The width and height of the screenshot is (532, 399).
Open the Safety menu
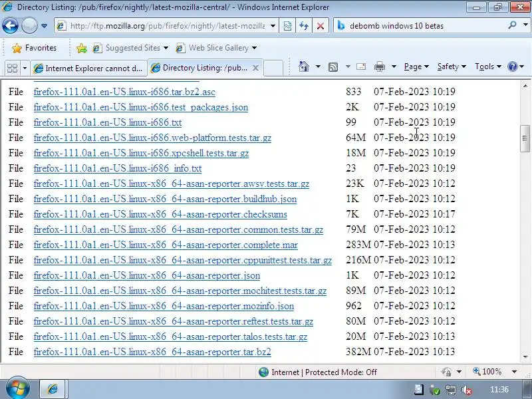click(x=452, y=66)
